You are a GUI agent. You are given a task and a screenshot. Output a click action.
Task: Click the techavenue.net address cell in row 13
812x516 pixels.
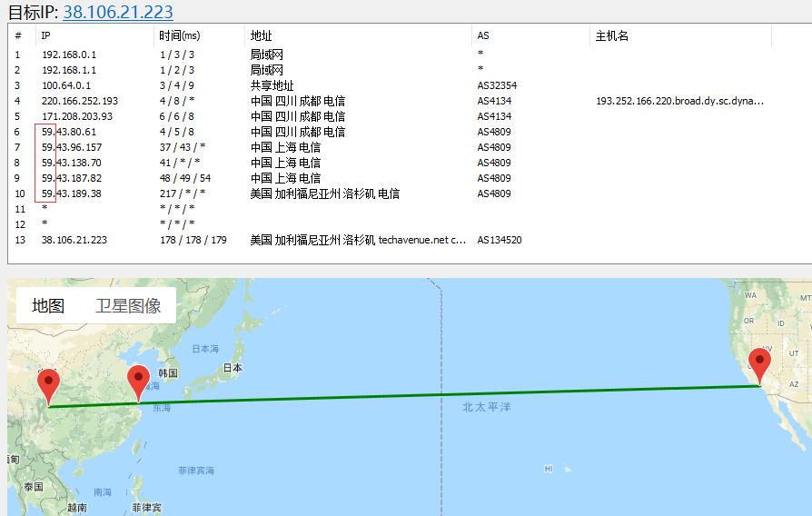[x=358, y=240]
